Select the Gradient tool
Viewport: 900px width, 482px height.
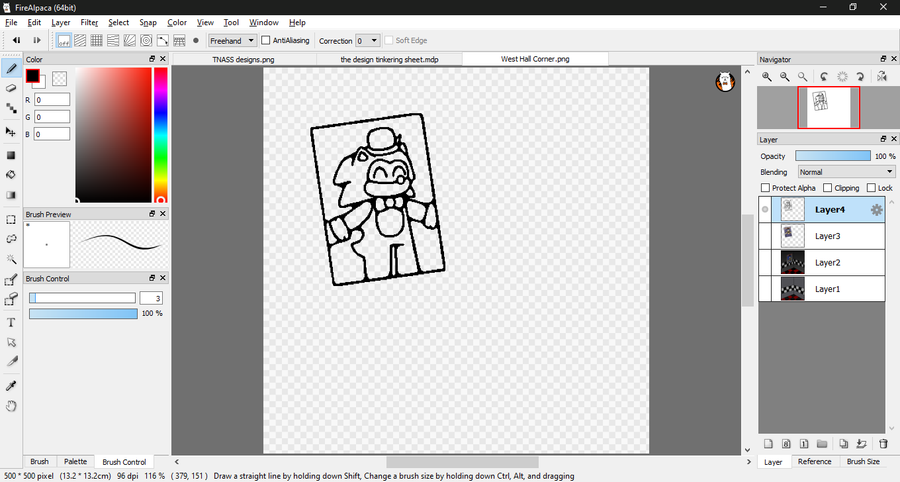click(x=11, y=195)
